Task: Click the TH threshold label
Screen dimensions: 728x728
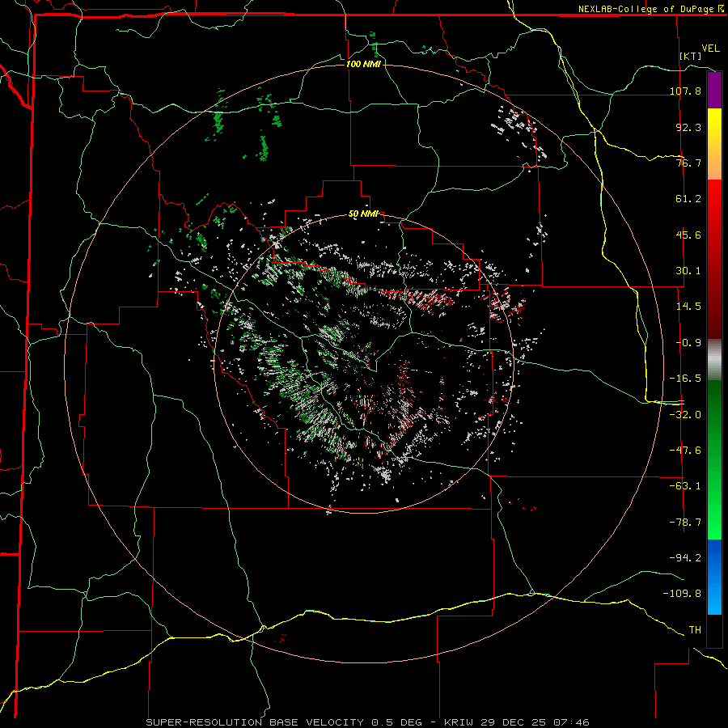Action: point(695,630)
